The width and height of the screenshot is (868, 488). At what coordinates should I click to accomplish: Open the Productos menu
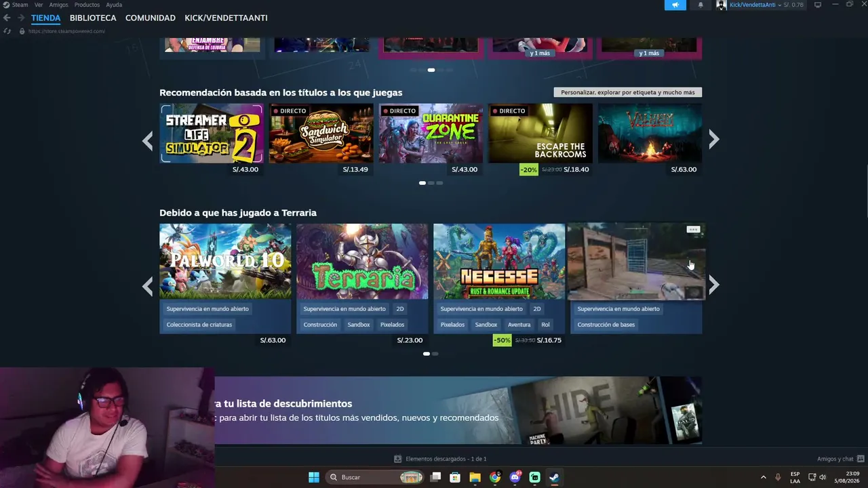click(87, 5)
